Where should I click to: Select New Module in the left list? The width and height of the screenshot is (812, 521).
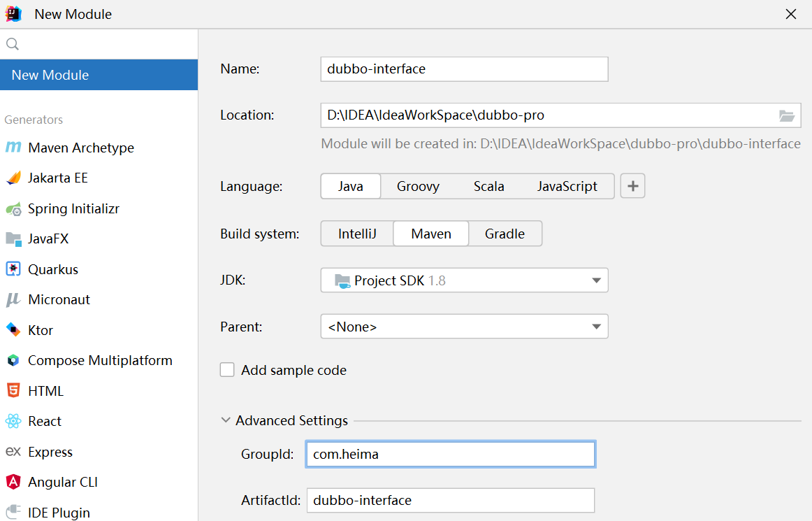(x=99, y=75)
